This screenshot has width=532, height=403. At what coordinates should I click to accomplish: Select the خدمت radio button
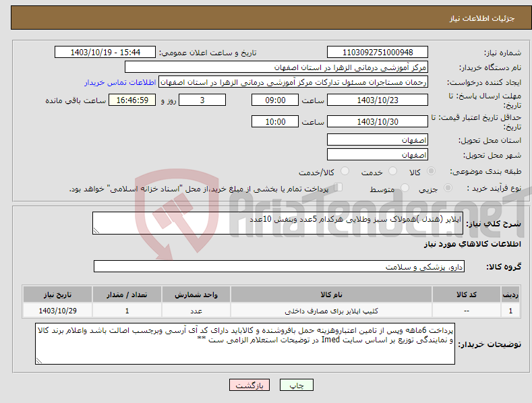point(392,171)
